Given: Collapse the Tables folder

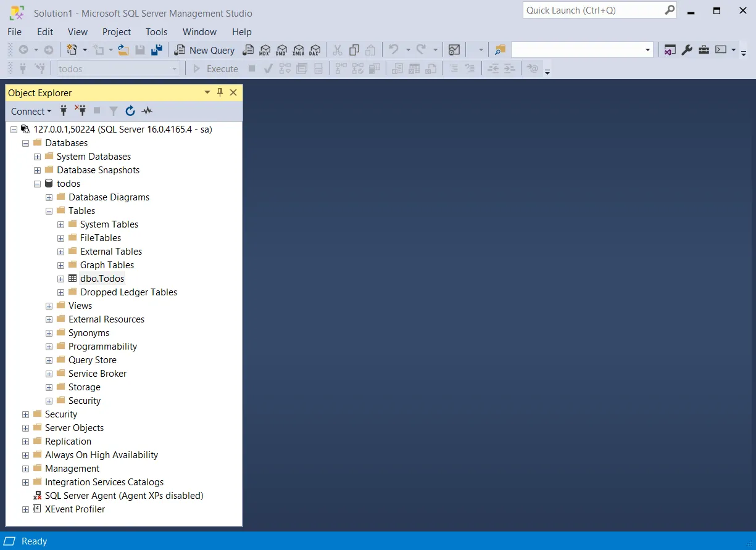Looking at the screenshot, I should (49, 210).
